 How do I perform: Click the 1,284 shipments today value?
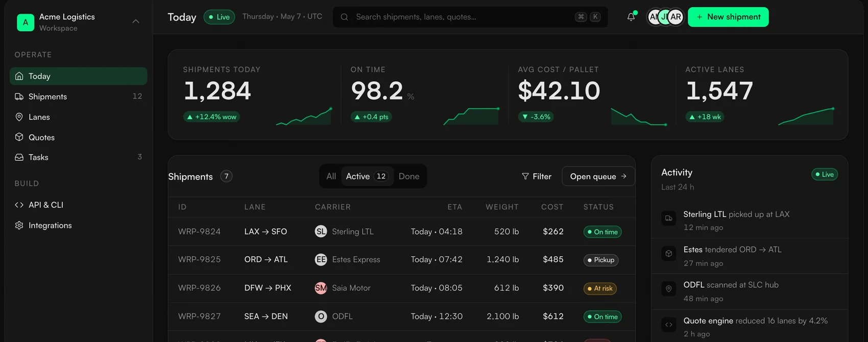pyautogui.click(x=217, y=91)
